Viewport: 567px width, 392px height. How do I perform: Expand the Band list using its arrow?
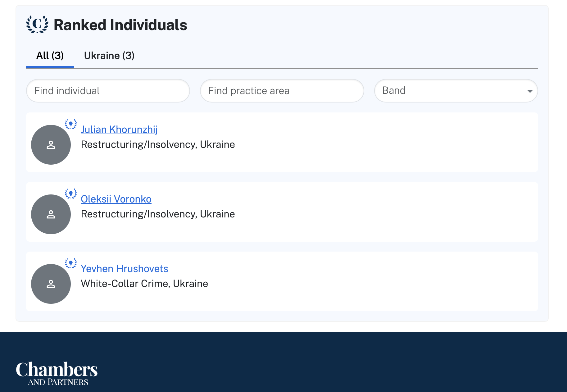pyautogui.click(x=530, y=91)
